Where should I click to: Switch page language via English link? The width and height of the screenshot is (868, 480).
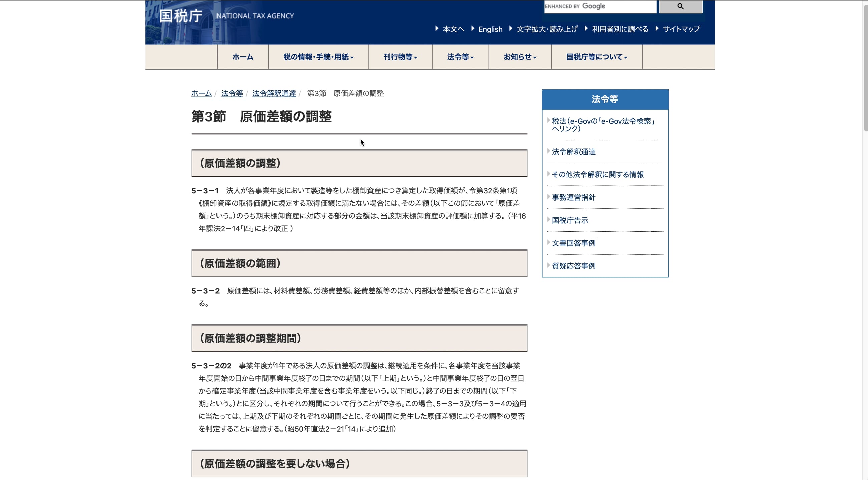coord(490,29)
